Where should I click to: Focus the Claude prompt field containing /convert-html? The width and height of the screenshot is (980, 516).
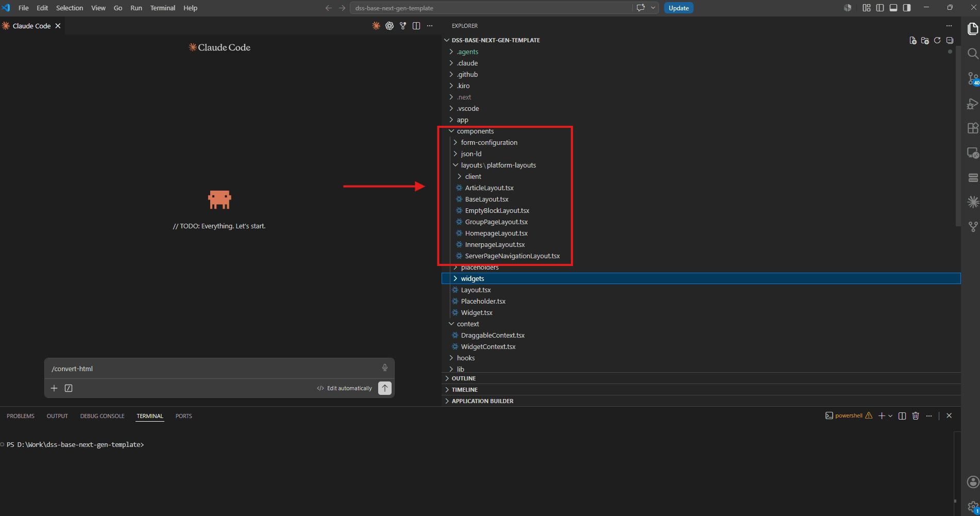(214, 369)
